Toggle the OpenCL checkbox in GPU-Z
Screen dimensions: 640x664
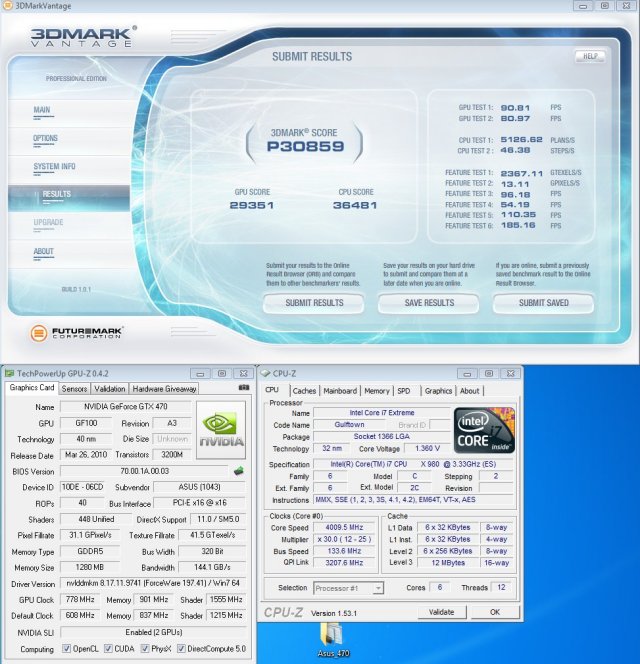point(66,648)
